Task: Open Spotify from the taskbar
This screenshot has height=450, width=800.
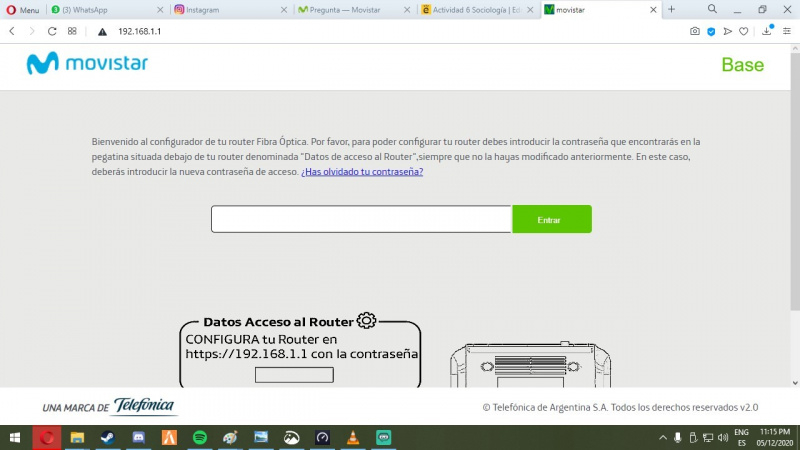Action: click(x=200, y=438)
